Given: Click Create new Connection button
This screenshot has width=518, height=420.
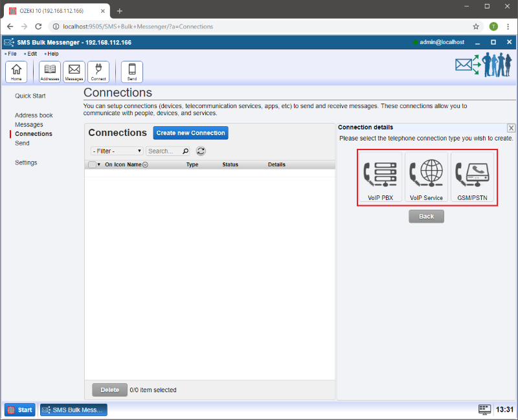Looking at the screenshot, I should click(190, 133).
